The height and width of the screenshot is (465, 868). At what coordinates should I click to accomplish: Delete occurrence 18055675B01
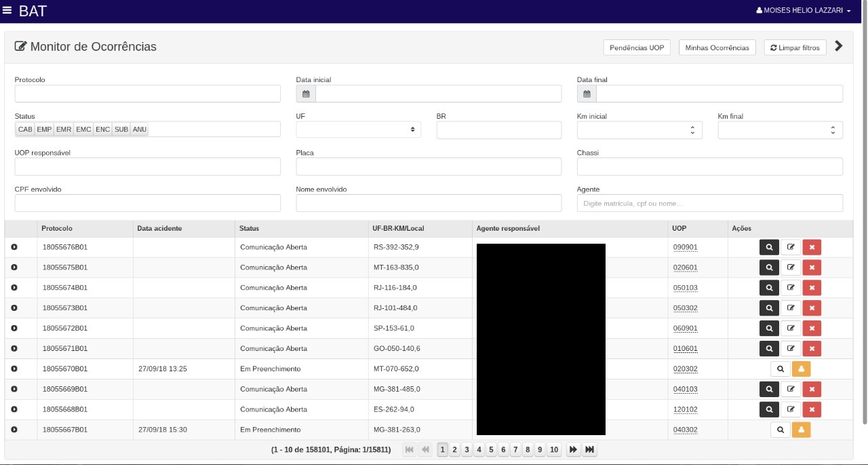coord(812,267)
